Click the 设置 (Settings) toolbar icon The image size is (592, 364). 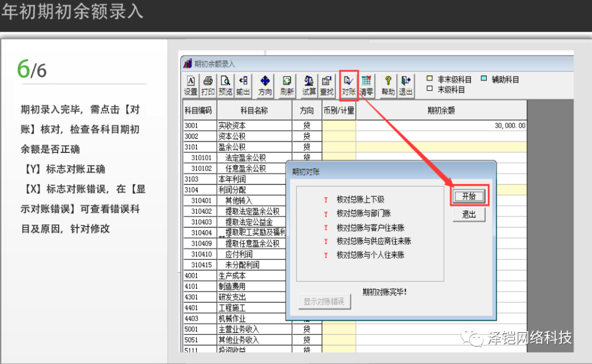(191, 86)
